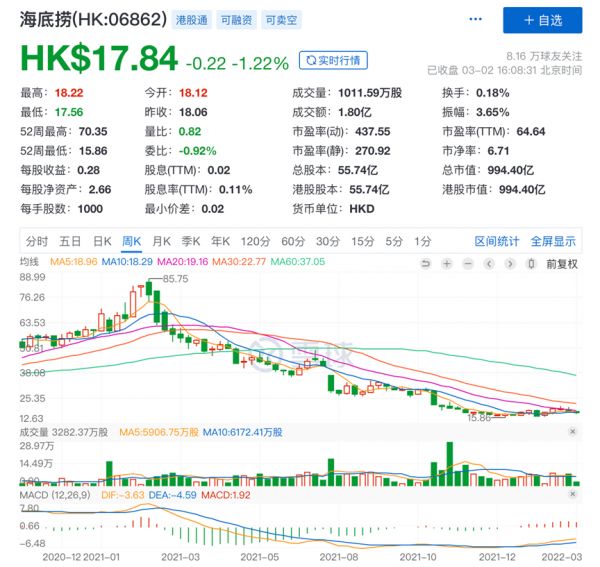Toggle the 港股通 tag
The height and width of the screenshot is (567, 600).
click(190, 20)
